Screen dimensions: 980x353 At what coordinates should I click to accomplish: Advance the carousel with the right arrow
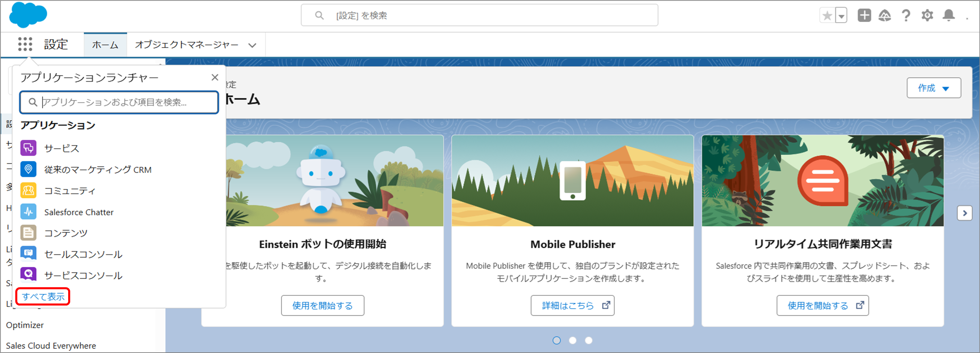pyautogui.click(x=964, y=213)
